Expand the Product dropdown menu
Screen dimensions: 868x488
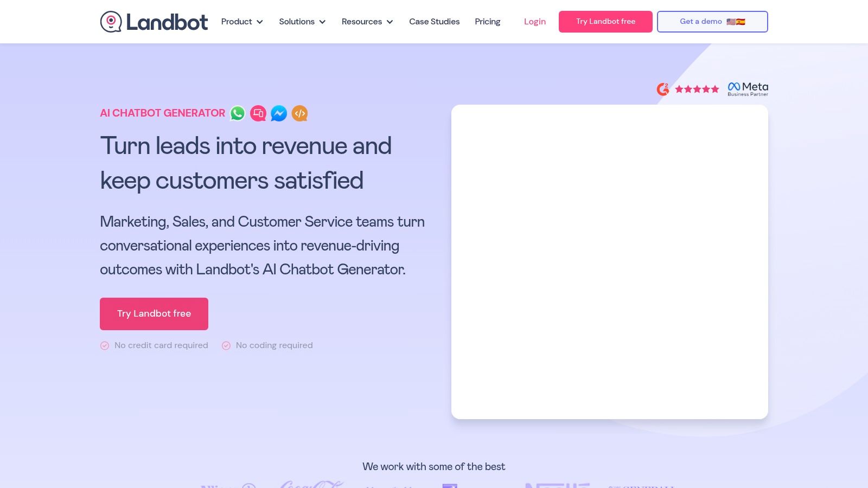pos(242,22)
